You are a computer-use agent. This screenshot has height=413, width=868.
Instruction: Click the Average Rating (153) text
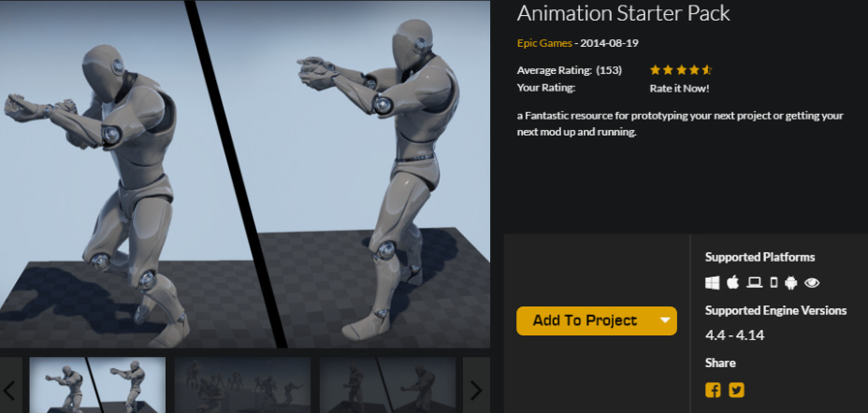pos(569,70)
